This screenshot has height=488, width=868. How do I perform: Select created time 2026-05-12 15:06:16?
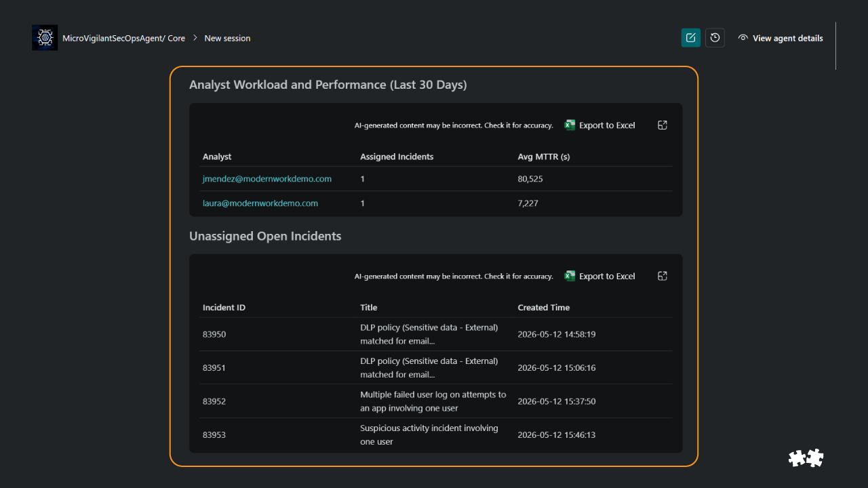click(557, 368)
